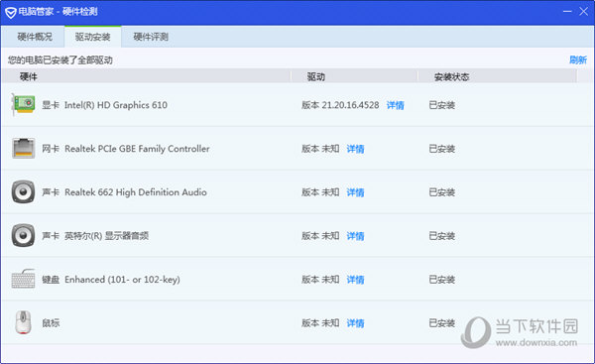Screen dimensions: 595x364
Task: Click 已安装 status in Realtek 662 Audio row
Action: [x=441, y=192]
